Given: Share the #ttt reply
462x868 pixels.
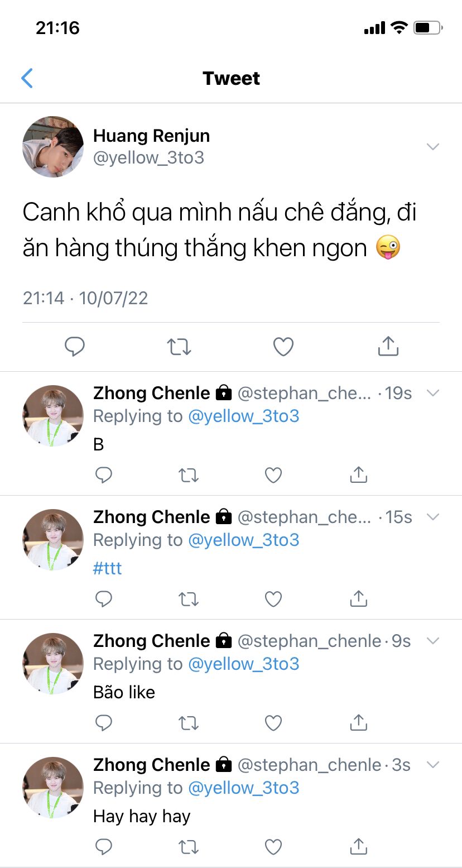Looking at the screenshot, I should pyautogui.click(x=358, y=599).
